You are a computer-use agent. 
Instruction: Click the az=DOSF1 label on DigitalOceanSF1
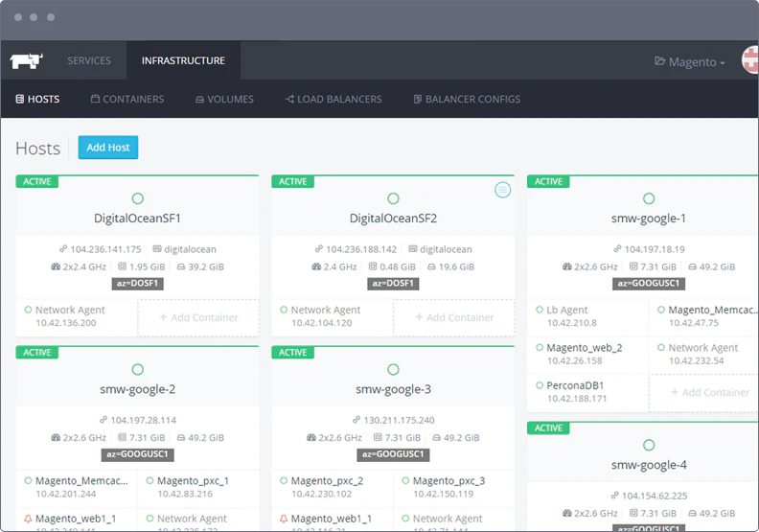(137, 284)
